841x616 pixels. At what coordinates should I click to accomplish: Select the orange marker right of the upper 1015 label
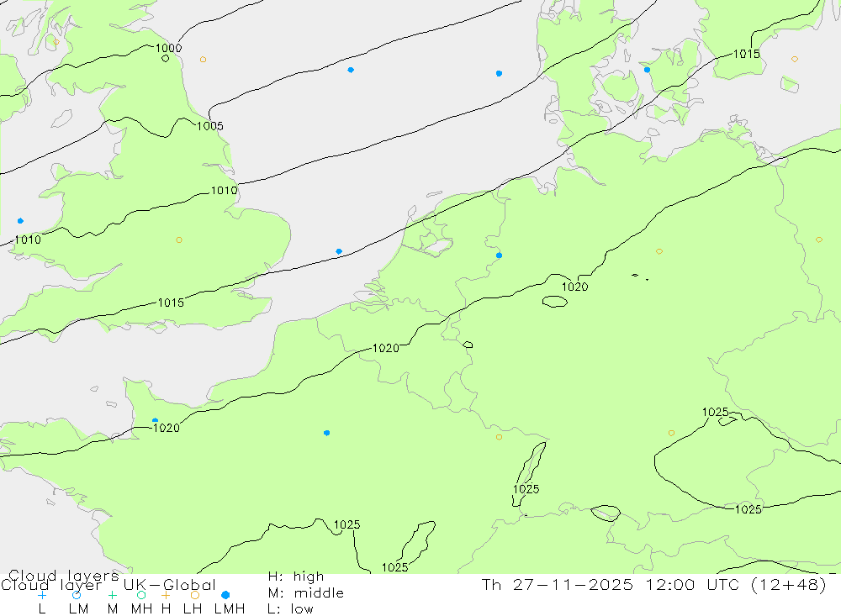[x=795, y=59]
